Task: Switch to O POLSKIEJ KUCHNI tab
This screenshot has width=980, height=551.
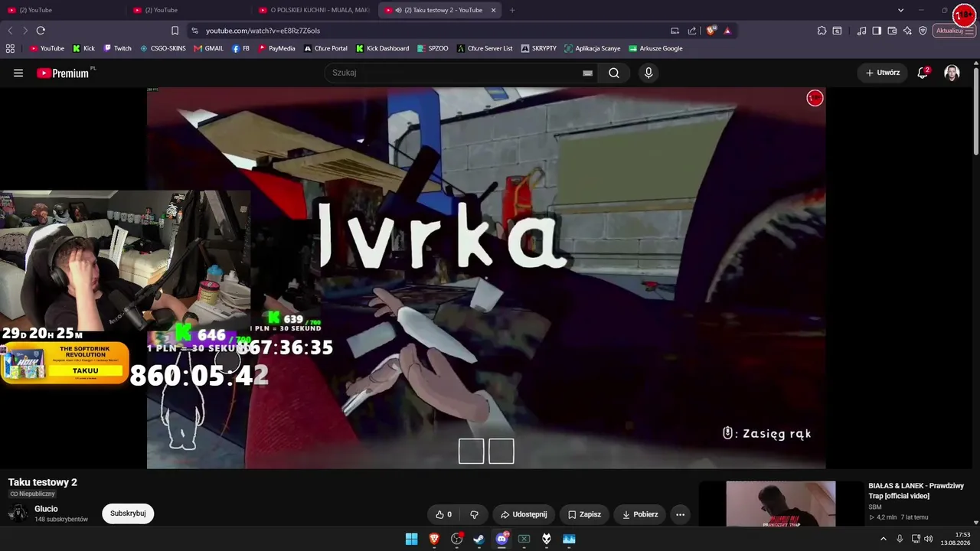Action: click(x=315, y=10)
